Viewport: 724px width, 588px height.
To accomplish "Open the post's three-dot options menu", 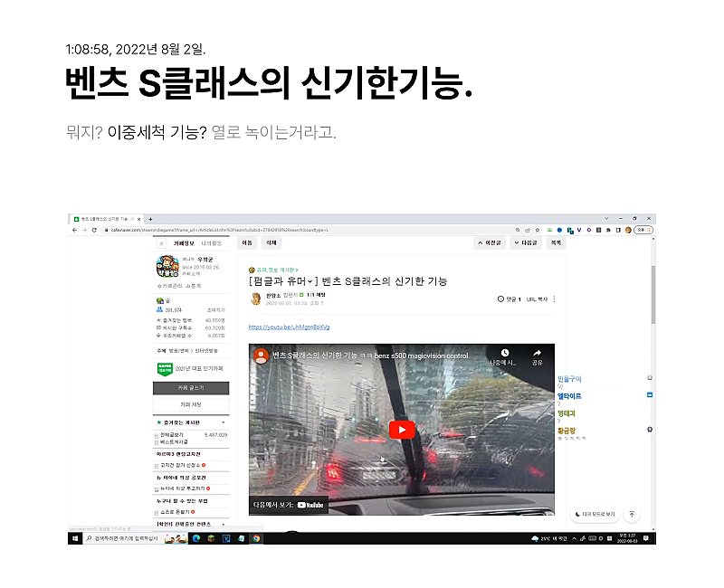I will pos(555,299).
